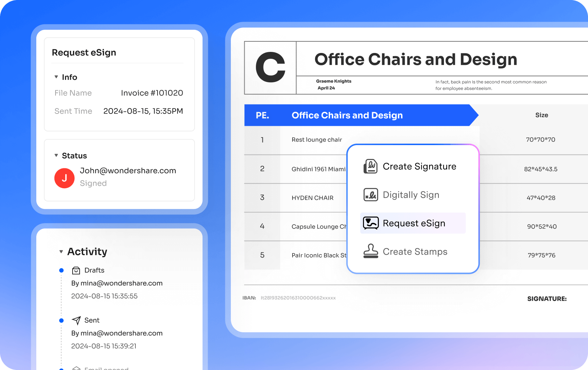
Task: Choose Digitally Sign from the menu
Action: tap(413, 195)
